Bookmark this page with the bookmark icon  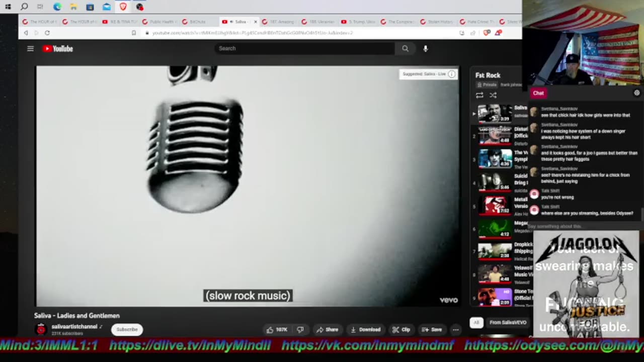pos(133,33)
